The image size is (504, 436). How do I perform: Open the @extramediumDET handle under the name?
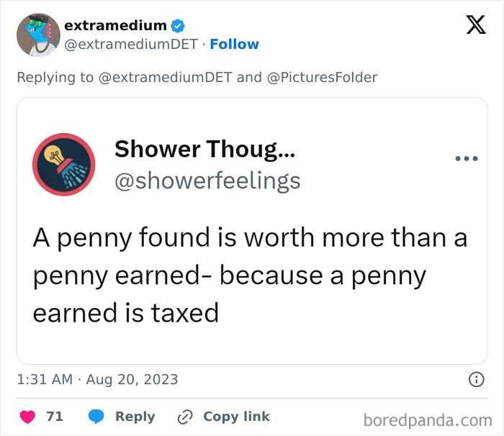coord(130,45)
